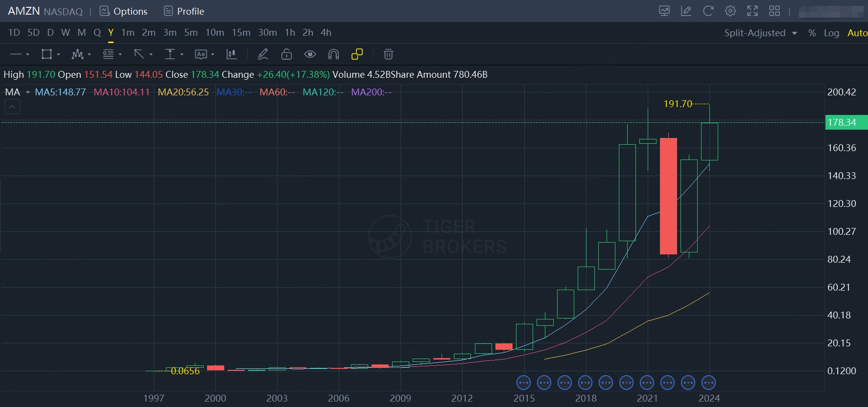Expand the measure tool dropdown arrow
Viewport: 868px width, 407px height.
[182, 54]
